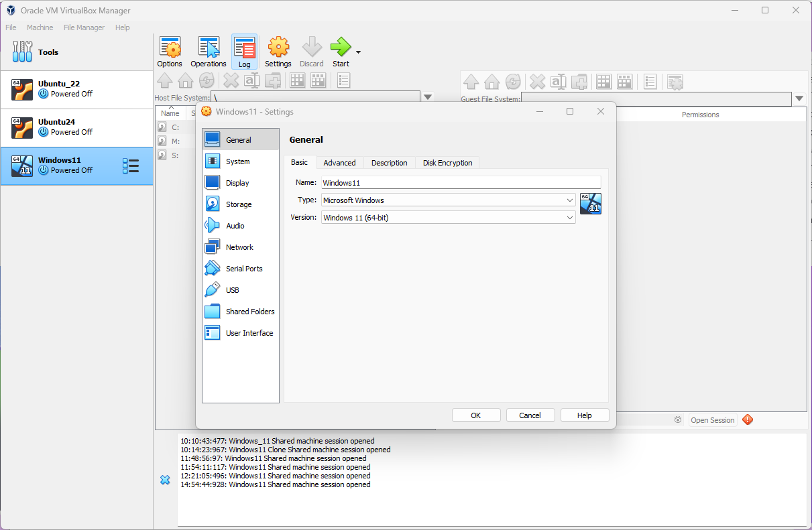Go to home directory in host pane
Viewport: 812px width, 530px height.
pos(186,81)
